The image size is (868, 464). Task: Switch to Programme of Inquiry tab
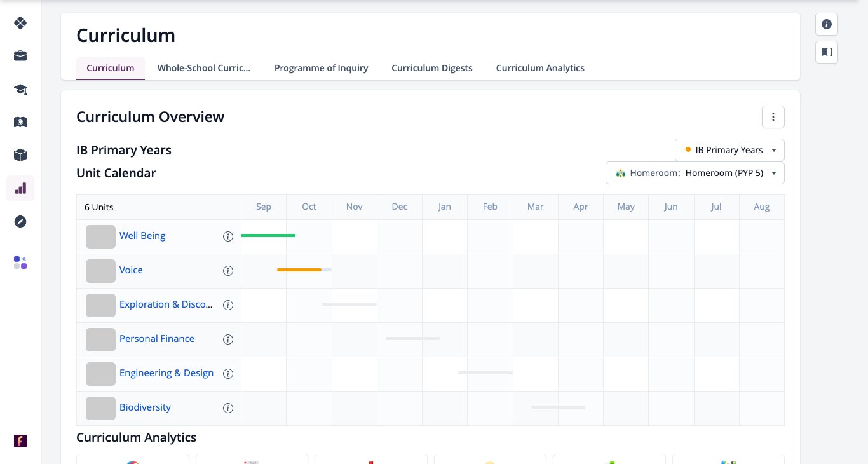[x=322, y=68]
